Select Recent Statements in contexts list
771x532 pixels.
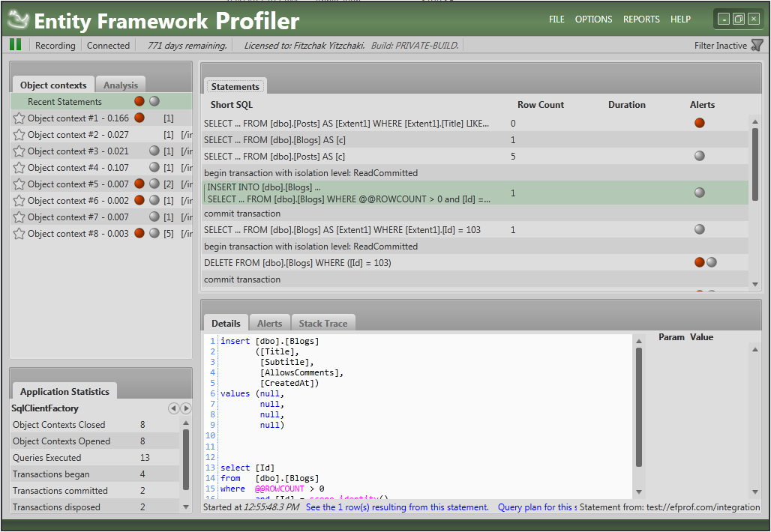click(101, 101)
